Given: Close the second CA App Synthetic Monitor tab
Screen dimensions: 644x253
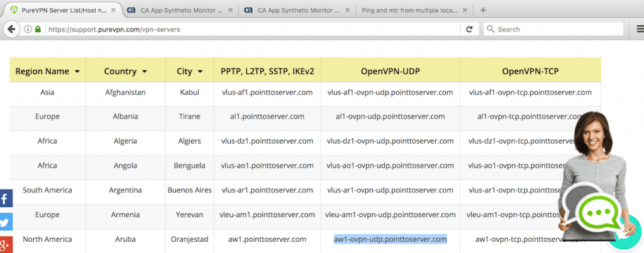Looking at the screenshot, I should [347, 10].
